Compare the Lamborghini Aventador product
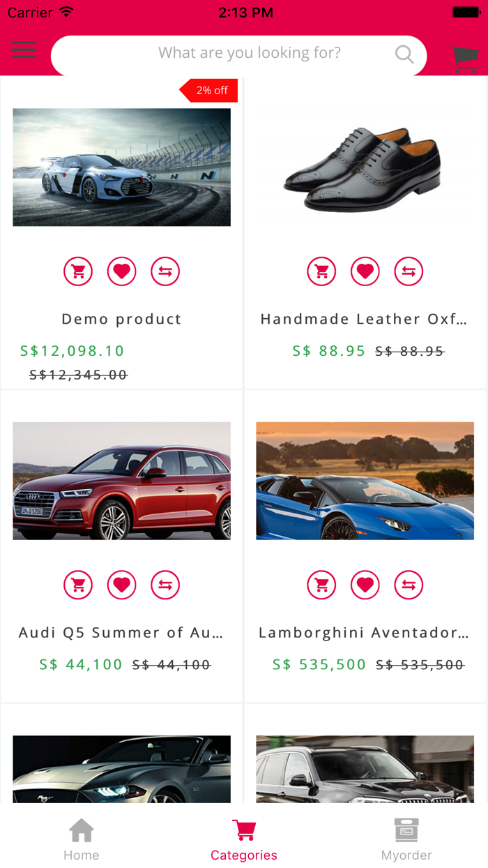The height and width of the screenshot is (868, 488). point(409,585)
